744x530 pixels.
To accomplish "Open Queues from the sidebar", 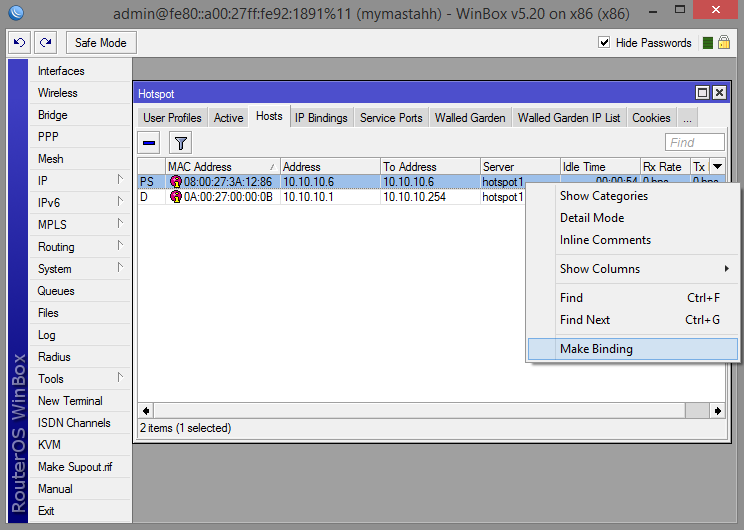I will (80, 291).
